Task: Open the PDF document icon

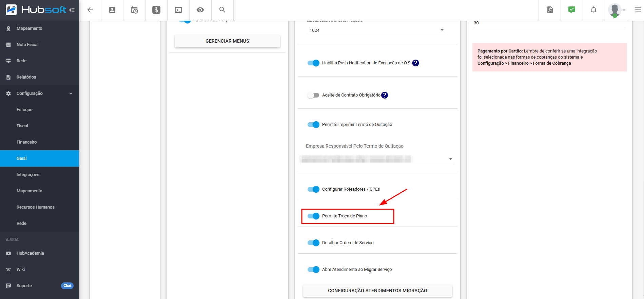Action: (550, 10)
